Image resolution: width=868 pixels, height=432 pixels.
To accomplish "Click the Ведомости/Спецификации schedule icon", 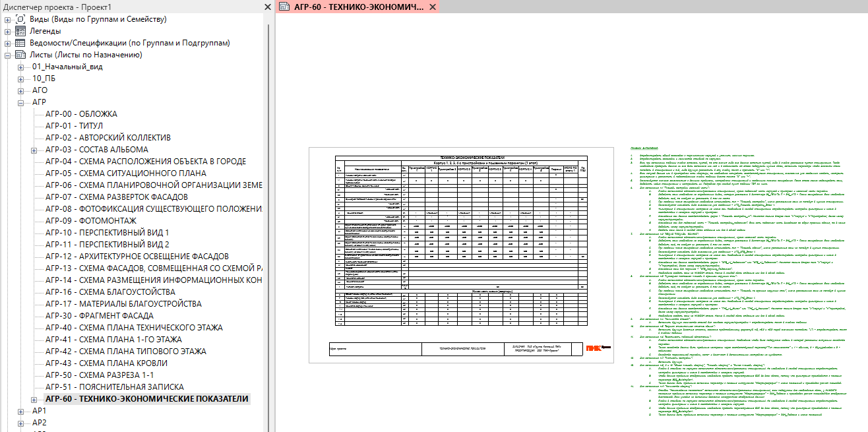I will pyautogui.click(x=20, y=43).
